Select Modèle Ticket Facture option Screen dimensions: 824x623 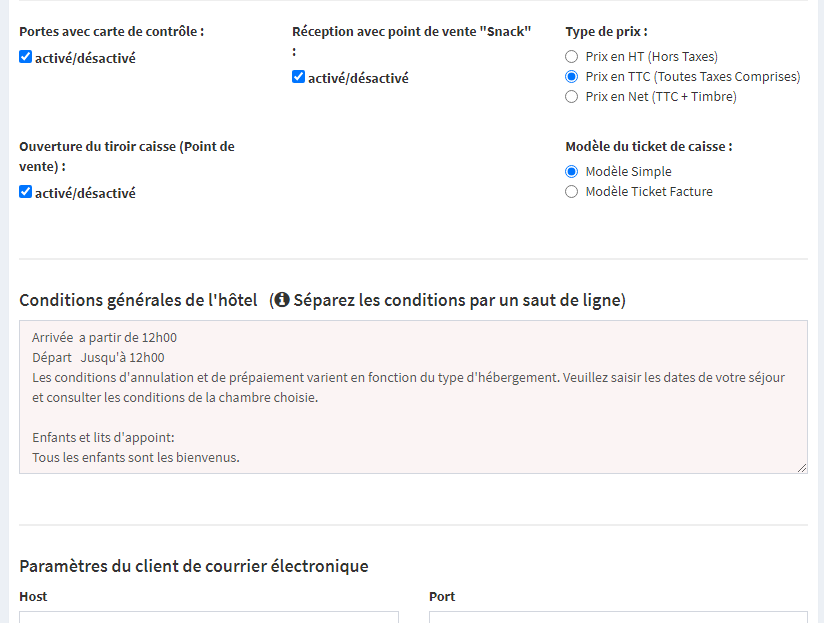click(572, 192)
